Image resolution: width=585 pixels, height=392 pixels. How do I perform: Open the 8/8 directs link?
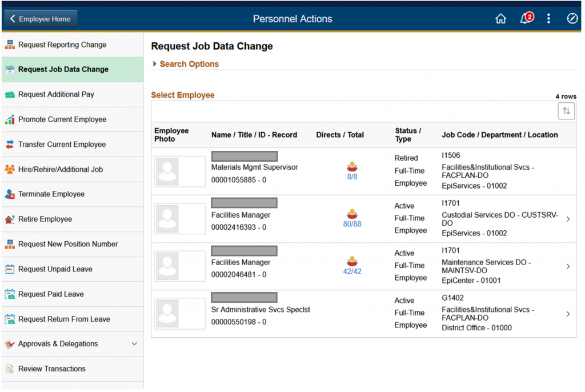(x=352, y=177)
